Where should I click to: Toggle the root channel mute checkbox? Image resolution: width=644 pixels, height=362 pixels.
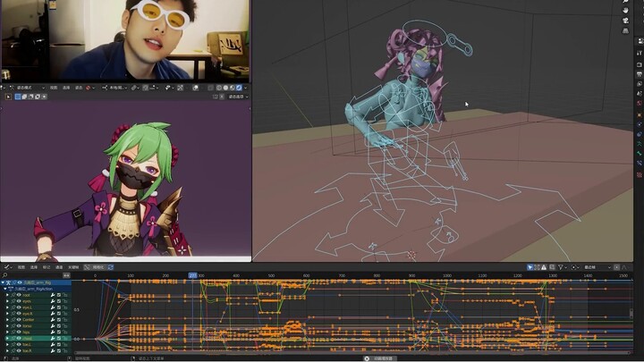[59, 295]
